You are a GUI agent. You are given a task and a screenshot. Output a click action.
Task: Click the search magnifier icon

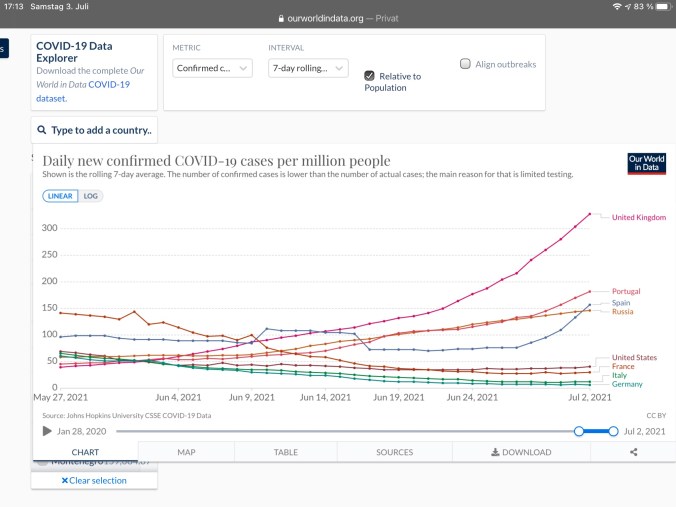pos(41,130)
